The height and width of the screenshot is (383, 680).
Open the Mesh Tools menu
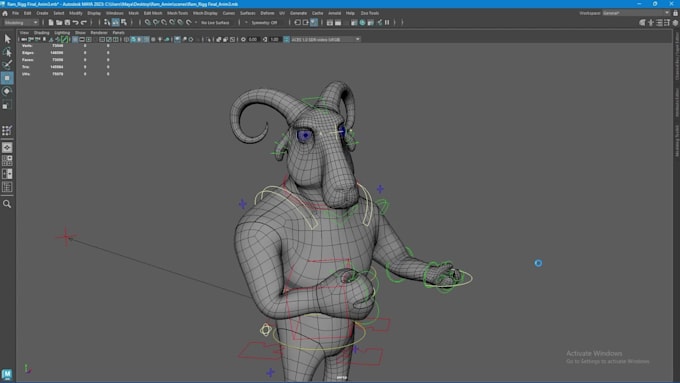point(177,13)
